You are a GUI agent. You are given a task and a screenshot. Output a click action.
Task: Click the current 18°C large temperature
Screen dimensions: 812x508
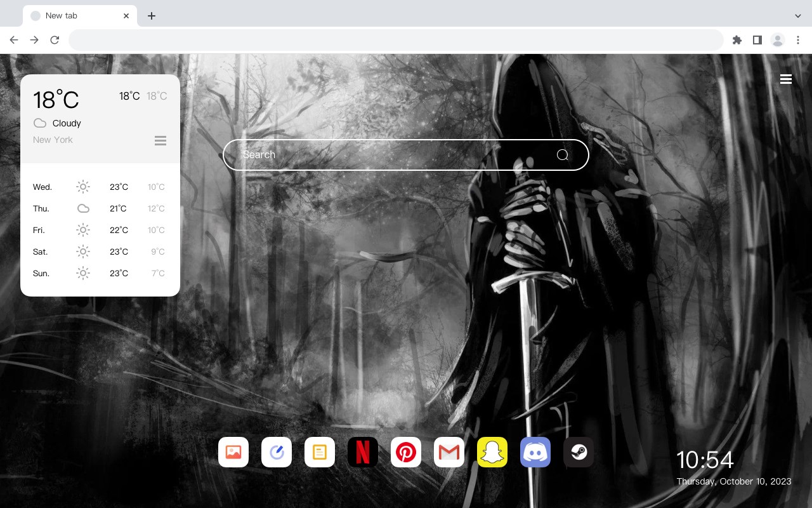pyautogui.click(x=56, y=100)
